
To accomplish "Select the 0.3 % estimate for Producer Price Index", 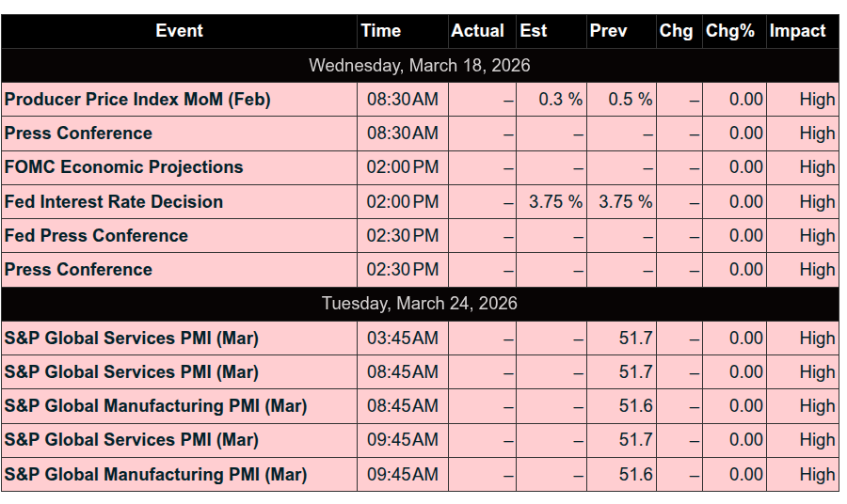I will click(x=560, y=100).
